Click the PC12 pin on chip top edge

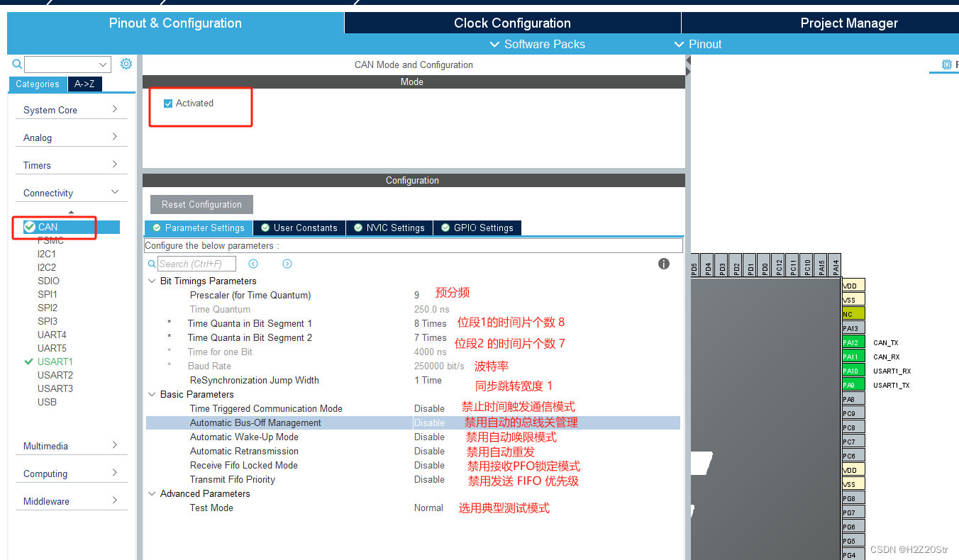[779, 266]
